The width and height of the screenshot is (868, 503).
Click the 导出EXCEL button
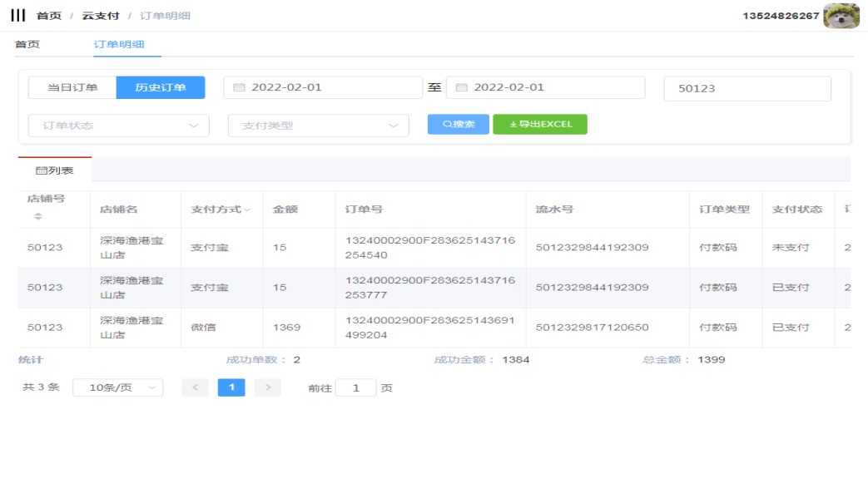[x=540, y=124]
